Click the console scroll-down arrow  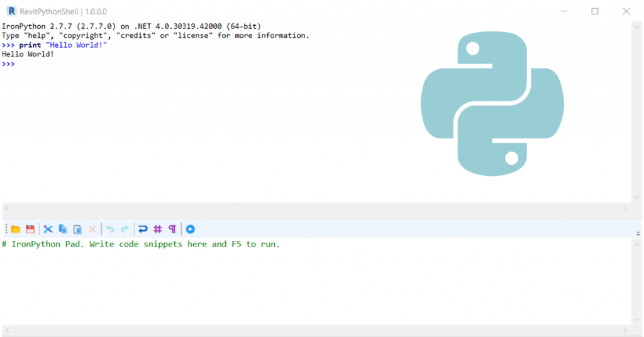pyautogui.click(x=636, y=197)
